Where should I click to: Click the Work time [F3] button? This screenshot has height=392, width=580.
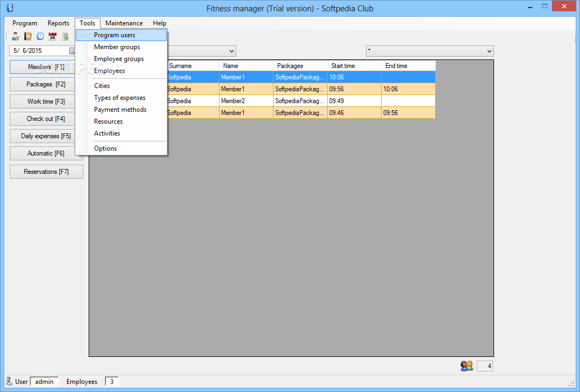coord(43,102)
